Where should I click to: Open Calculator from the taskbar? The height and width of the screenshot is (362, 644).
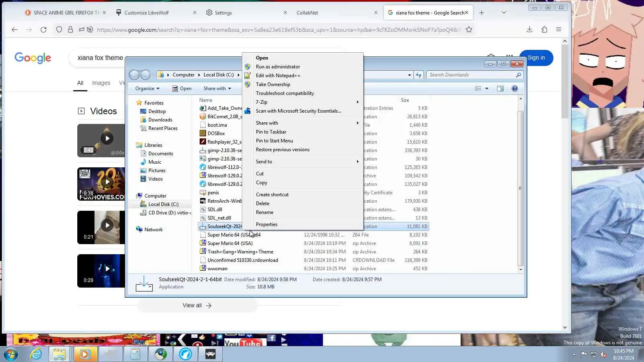[135, 354]
